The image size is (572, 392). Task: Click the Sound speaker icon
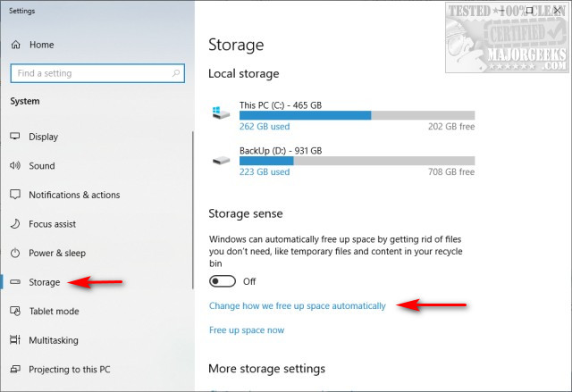pyautogui.click(x=15, y=166)
